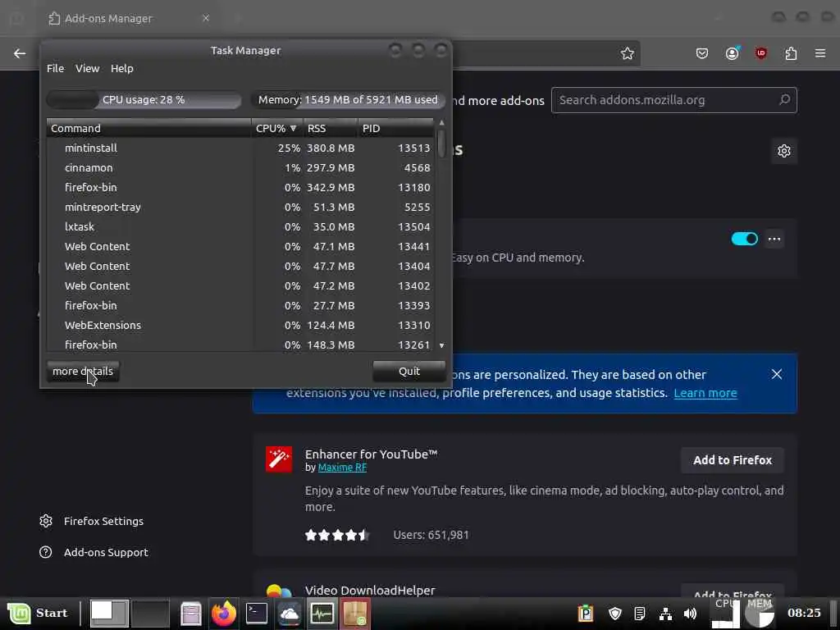This screenshot has height=630, width=840.
Task: Click the notes tray icon
Action: [x=640, y=614]
